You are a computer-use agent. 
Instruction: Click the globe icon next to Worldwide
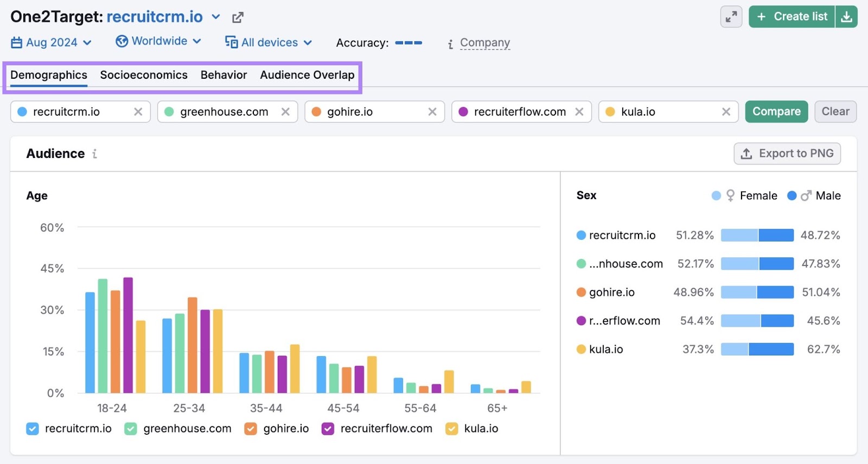[x=122, y=41]
